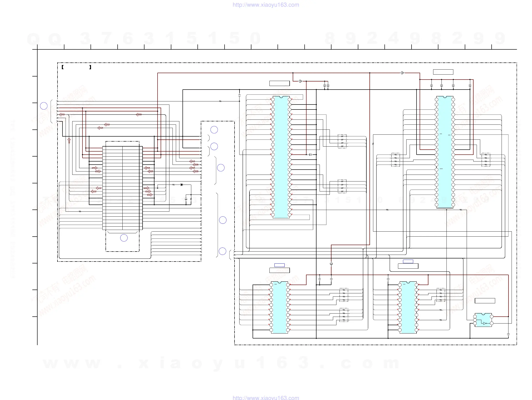The width and height of the screenshot is (532, 400).
Task: Select the tall cyan IC in the center
Action: click(x=281, y=157)
